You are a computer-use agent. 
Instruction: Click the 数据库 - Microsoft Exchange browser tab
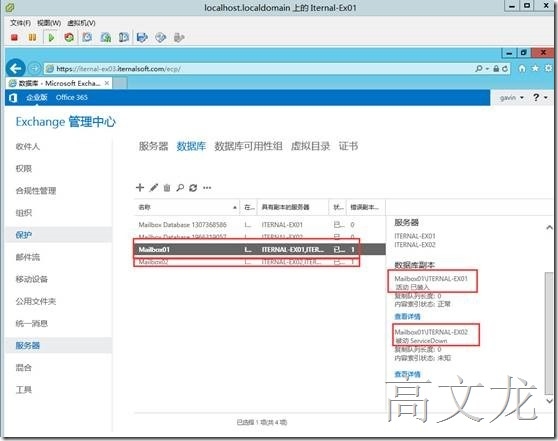pyautogui.click(x=59, y=83)
